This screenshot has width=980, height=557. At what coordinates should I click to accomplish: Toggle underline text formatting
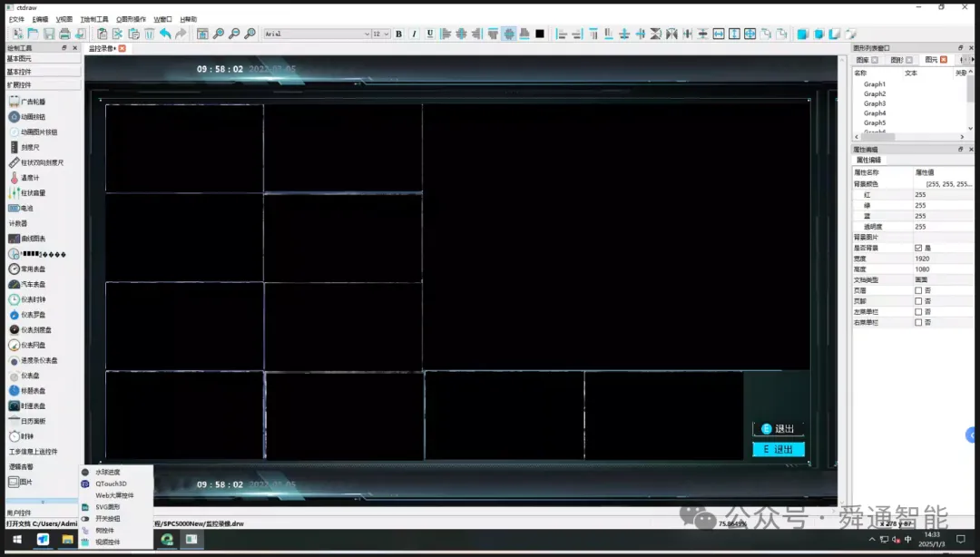pyautogui.click(x=430, y=34)
